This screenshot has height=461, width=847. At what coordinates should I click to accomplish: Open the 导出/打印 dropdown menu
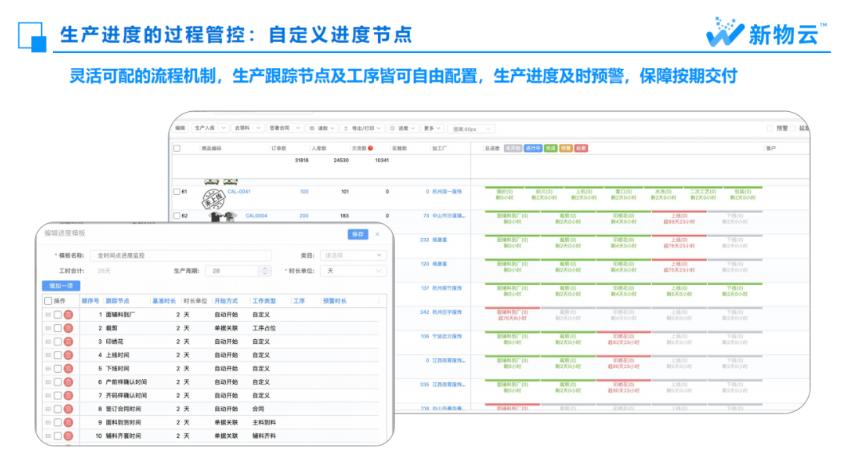tap(362, 129)
